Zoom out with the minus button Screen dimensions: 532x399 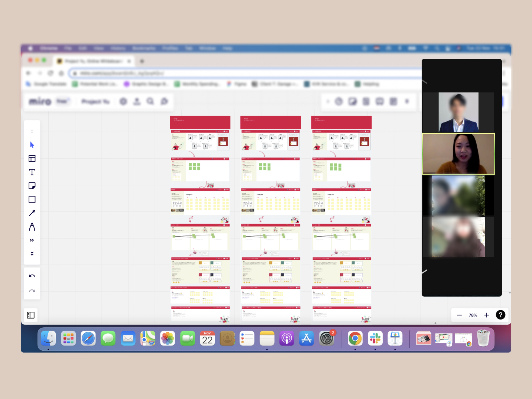pos(459,315)
